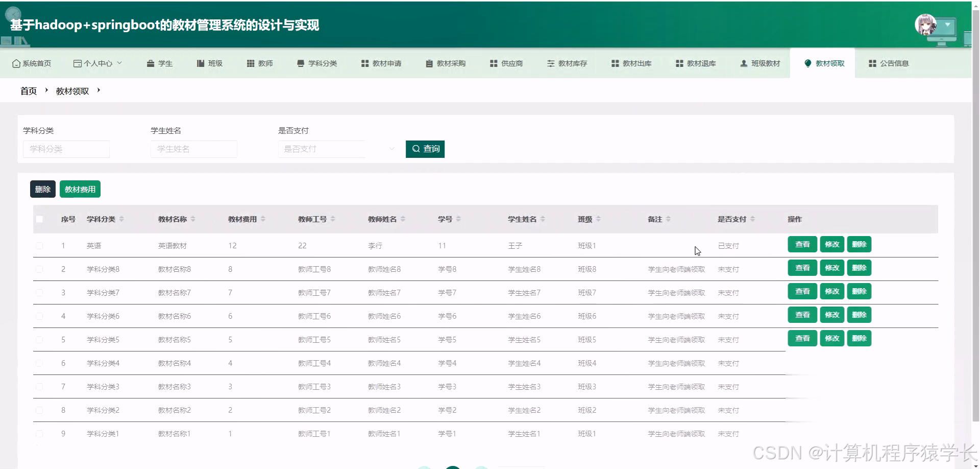980x469 pixels.
Task: Check the checkbox on row 5 学科分类5
Action: coord(39,339)
